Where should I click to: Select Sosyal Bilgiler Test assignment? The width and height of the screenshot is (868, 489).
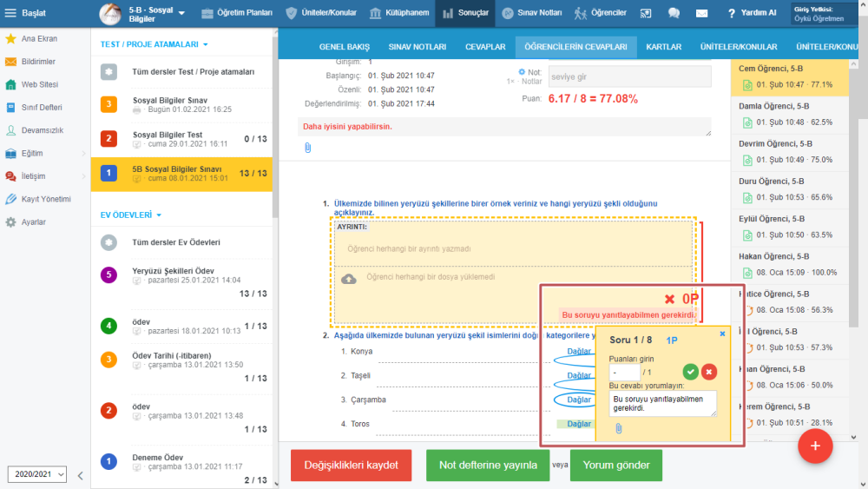coord(181,139)
